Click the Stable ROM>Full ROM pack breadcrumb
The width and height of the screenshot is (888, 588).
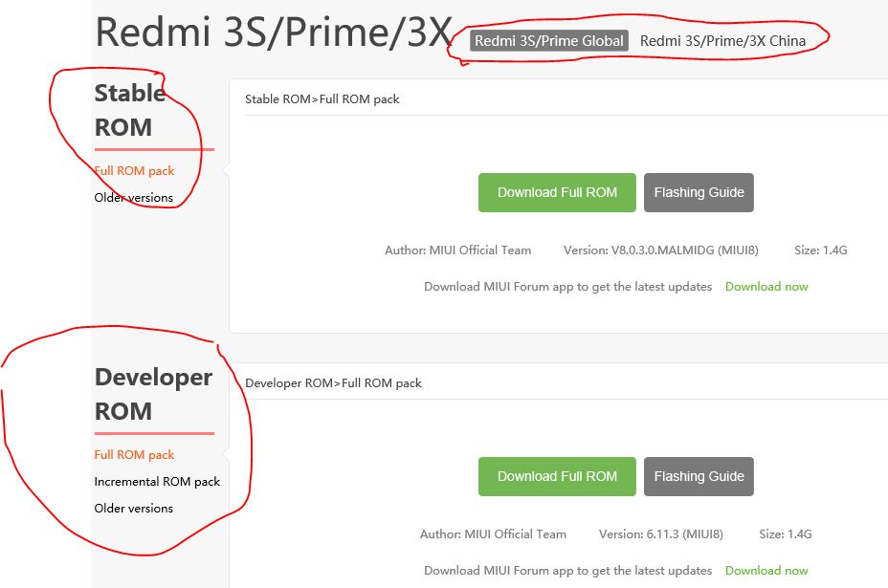coord(322,99)
